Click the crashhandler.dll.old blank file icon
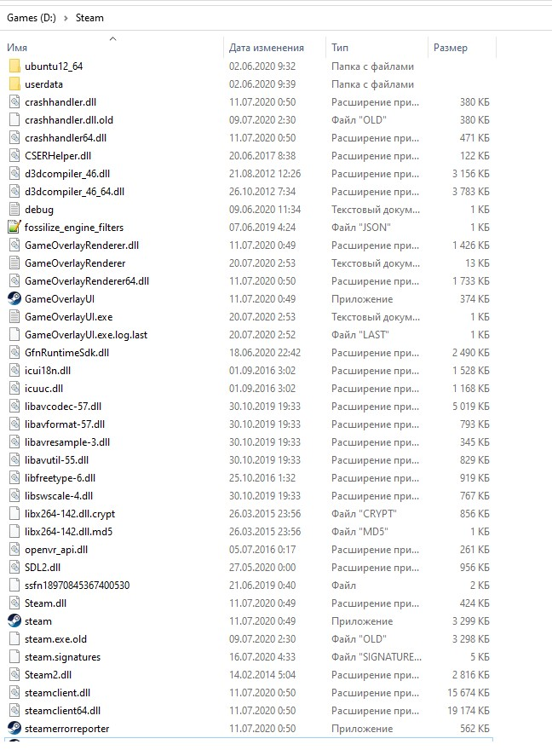Image resolution: width=552 pixels, height=756 pixels. tap(15, 119)
